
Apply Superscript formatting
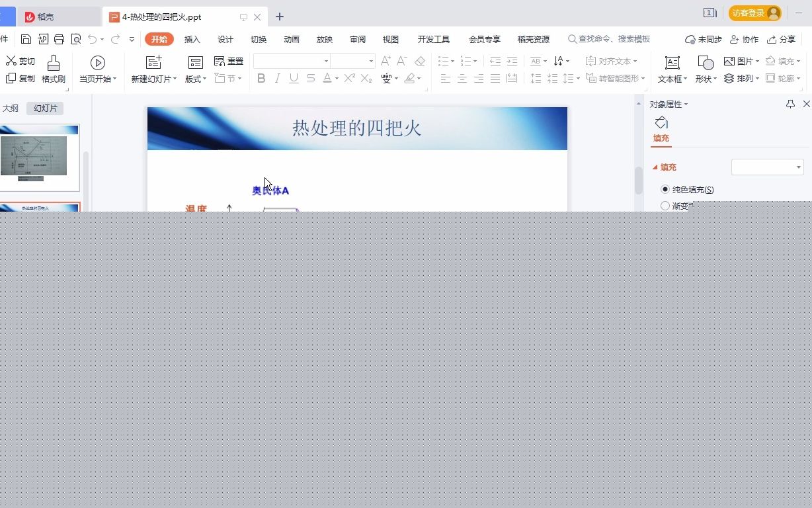click(x=350, y=78)
